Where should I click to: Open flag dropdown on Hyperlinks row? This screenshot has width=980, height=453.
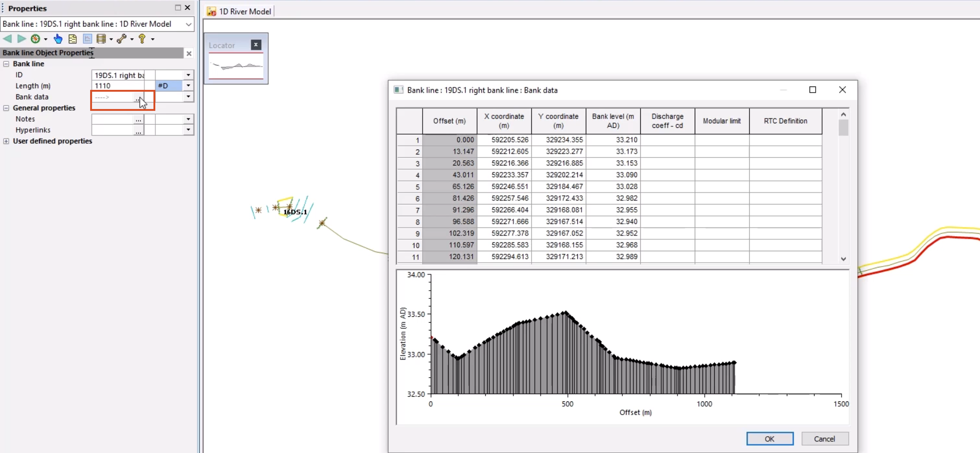(188, 130)
